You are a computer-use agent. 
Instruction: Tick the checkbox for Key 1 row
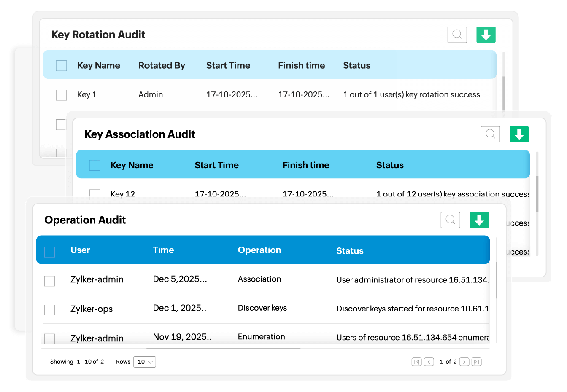(x=62, y=95)
